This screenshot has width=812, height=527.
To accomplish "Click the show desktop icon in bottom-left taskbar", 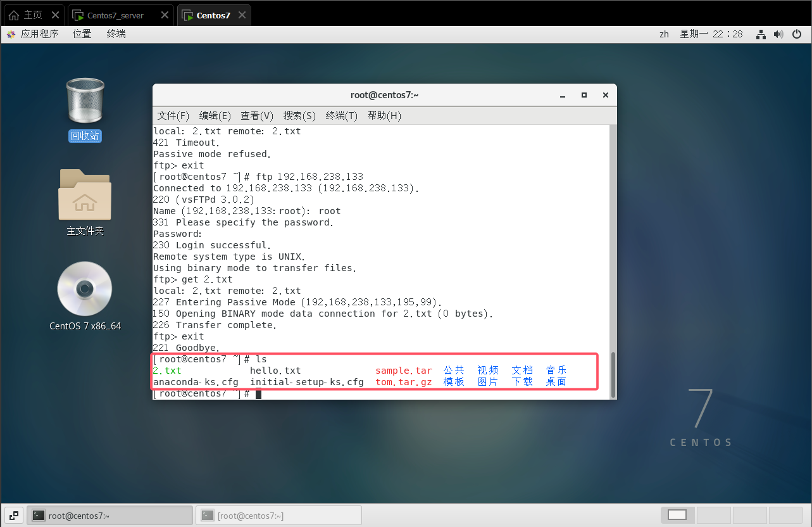I will [15, 516].
